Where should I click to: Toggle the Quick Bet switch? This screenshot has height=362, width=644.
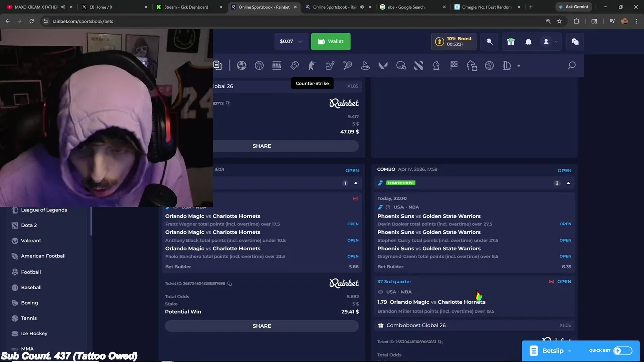pyautogui.click(x=623, y=351)
